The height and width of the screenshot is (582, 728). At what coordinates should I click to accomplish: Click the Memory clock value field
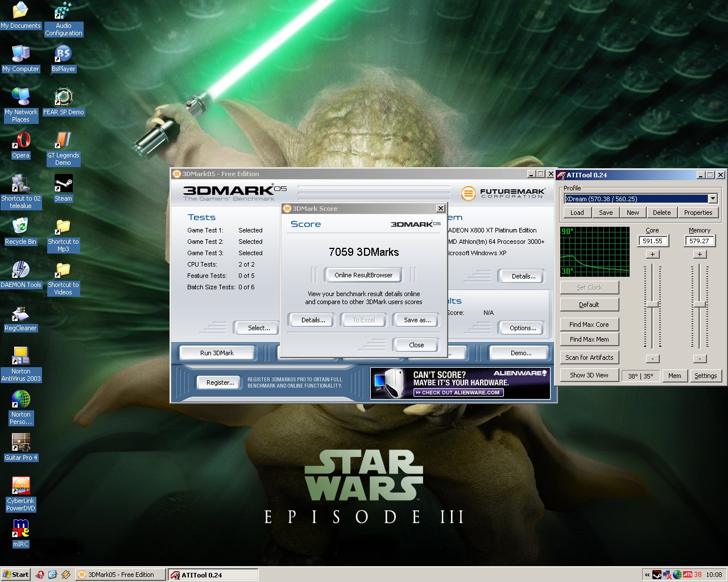tap(699, 241)
